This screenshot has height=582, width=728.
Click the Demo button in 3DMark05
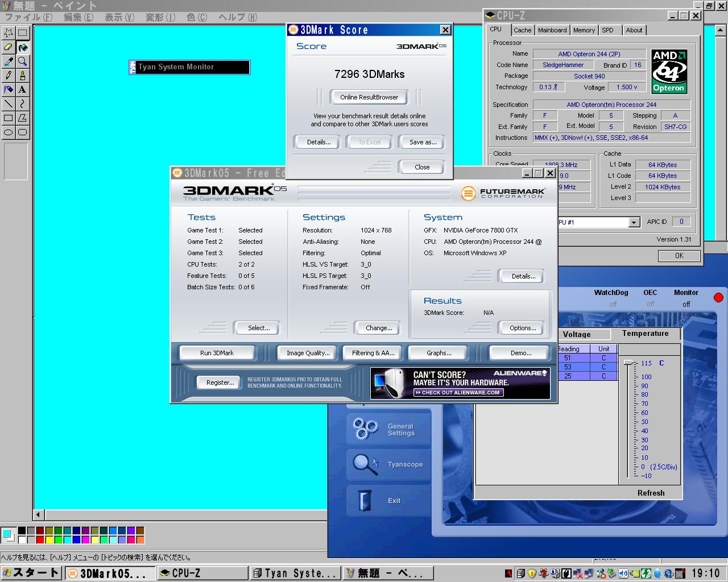click(x=520, y=353)
